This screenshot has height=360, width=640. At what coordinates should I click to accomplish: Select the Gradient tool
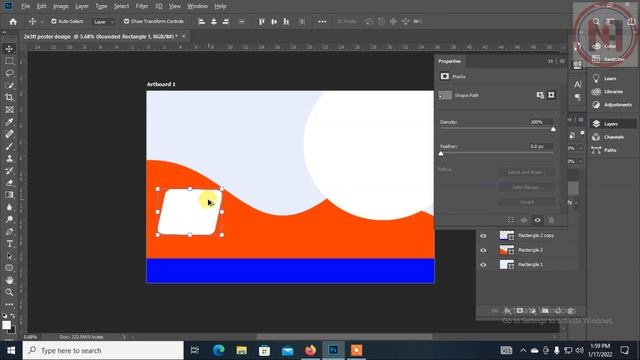pos(9,195)
